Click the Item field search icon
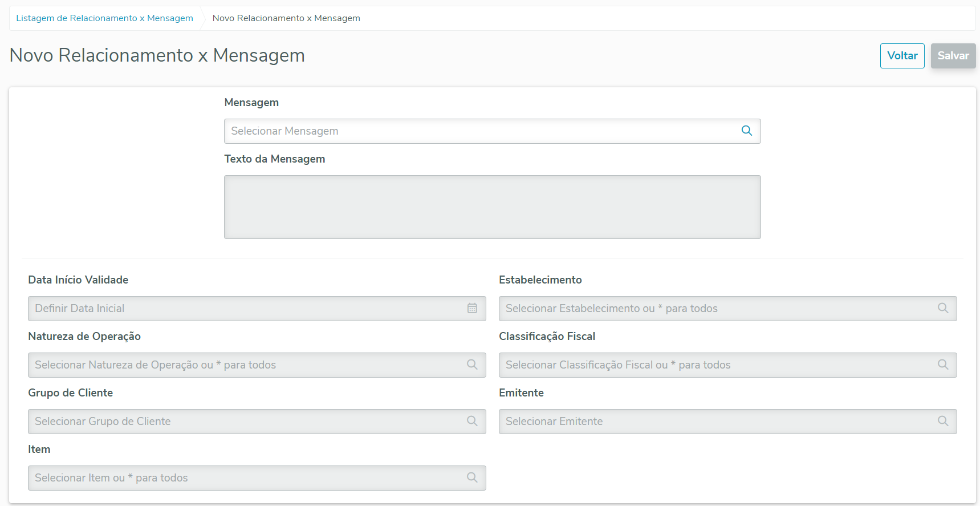The height and width of the screenshot is (506, 980). click(x=472, y=477)
